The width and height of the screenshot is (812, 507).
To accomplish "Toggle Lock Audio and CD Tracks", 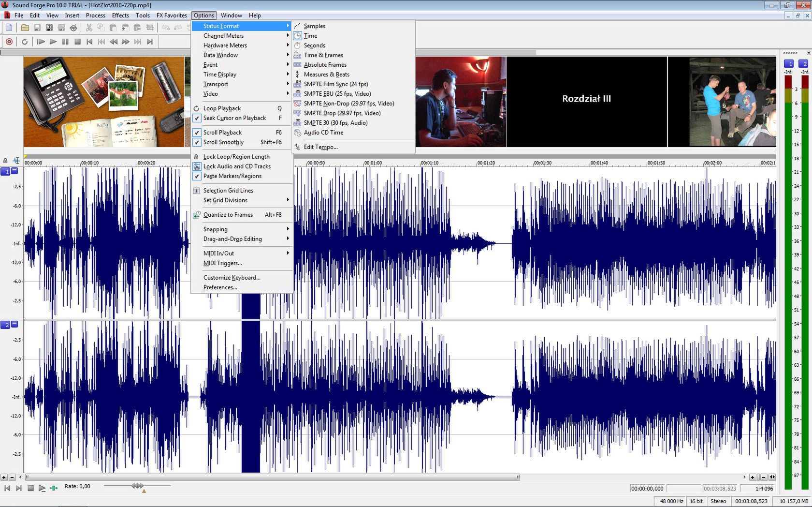I will click(242, 166).
